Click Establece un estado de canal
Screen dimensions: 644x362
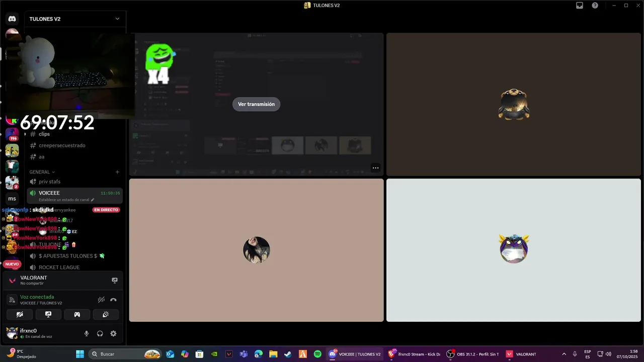[x=66, y=200]
